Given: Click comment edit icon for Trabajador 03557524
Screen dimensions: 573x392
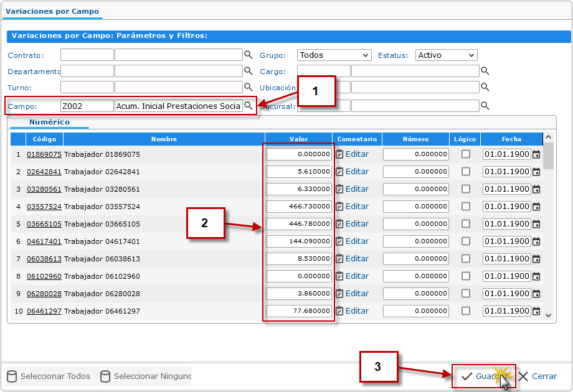Looking at the screenshot, I should (339, 207).
